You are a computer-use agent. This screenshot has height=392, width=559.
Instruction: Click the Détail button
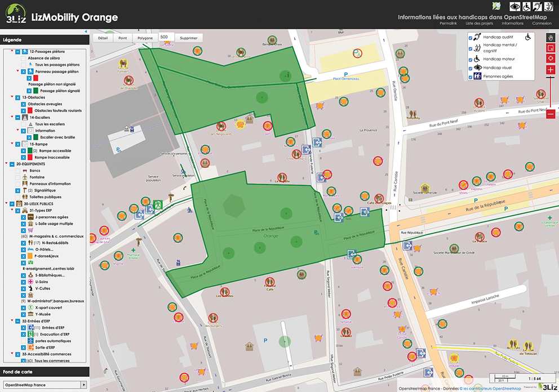click(103, 38)
